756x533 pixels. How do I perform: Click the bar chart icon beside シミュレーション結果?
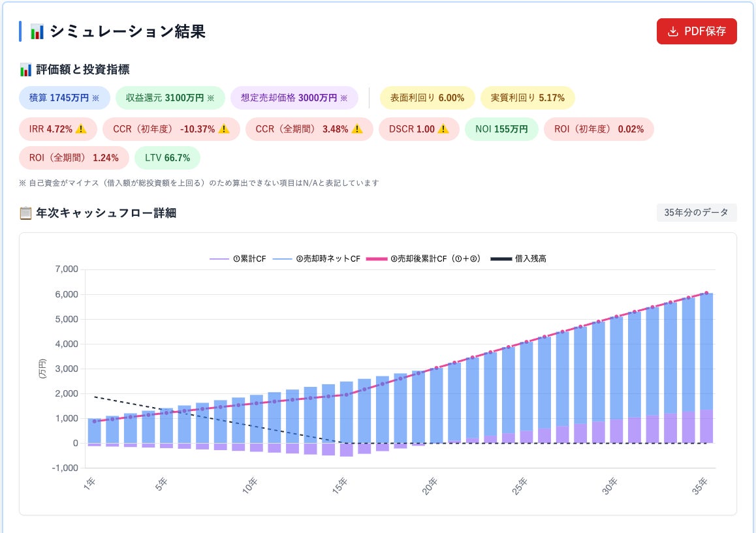point(37,32)
